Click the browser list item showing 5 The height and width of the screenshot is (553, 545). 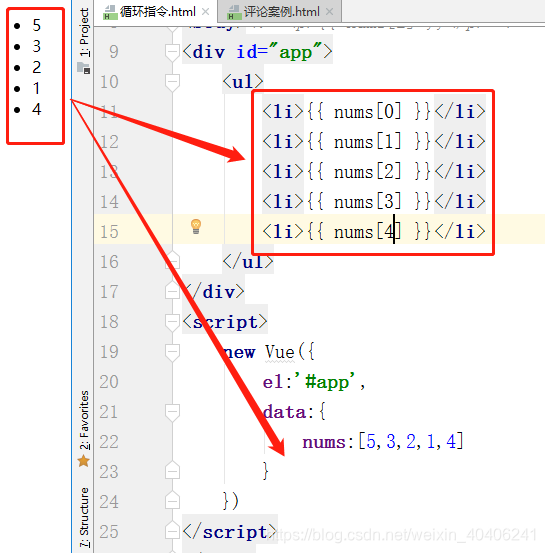37,25
